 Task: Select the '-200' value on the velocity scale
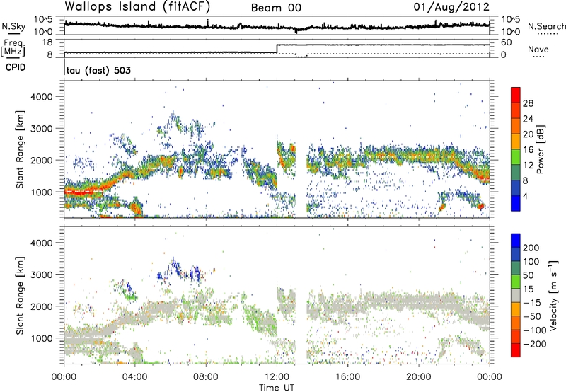(536, 344)
